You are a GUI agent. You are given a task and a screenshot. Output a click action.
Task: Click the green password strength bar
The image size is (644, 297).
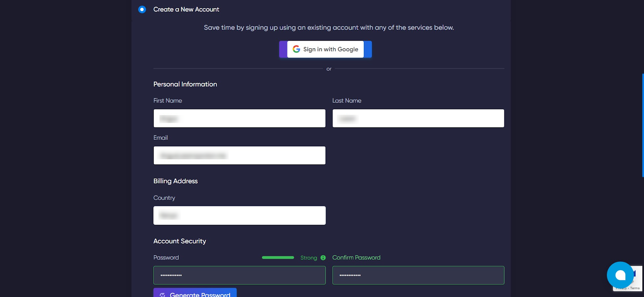pos(278,258)
